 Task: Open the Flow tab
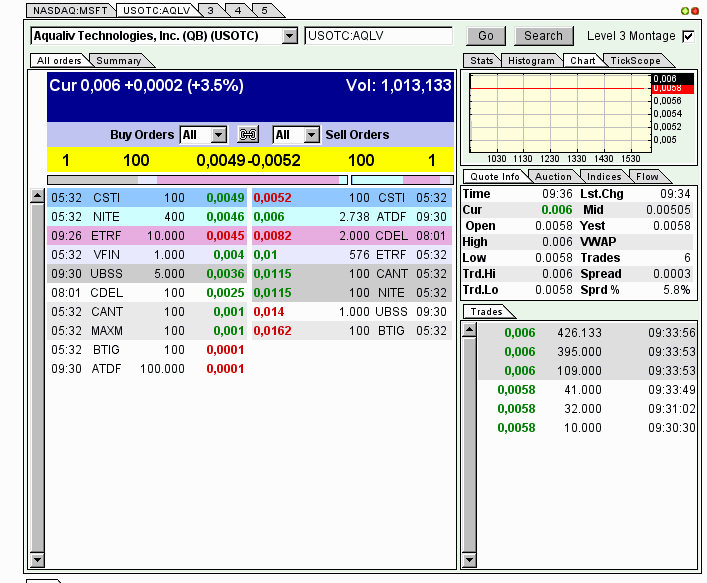[647, 176]
